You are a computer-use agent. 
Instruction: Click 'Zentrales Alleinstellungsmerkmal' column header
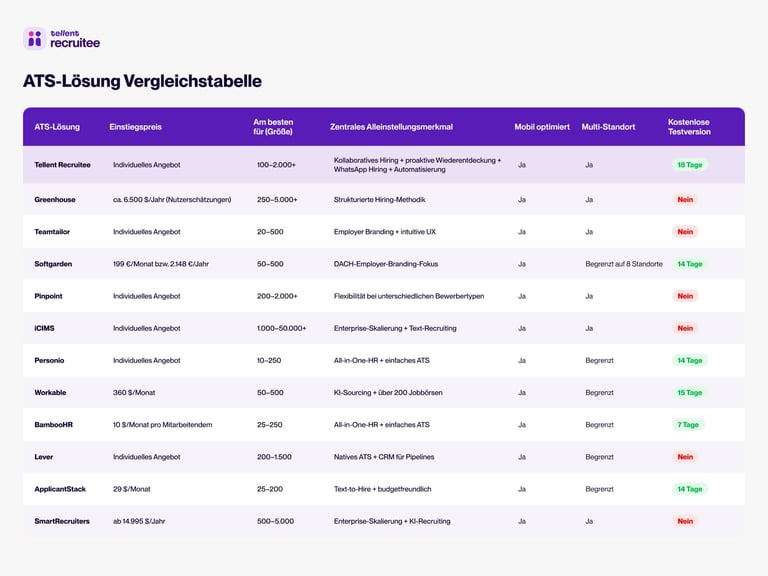391,127
